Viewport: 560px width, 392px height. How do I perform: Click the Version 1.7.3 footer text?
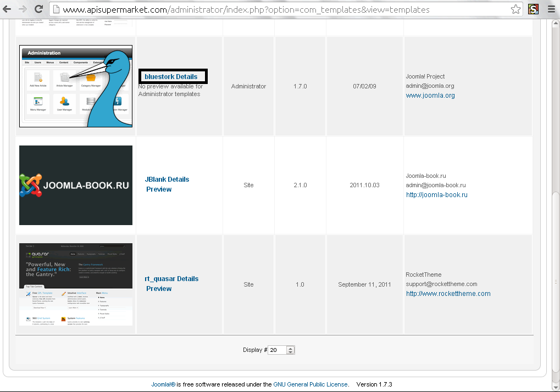374,384
